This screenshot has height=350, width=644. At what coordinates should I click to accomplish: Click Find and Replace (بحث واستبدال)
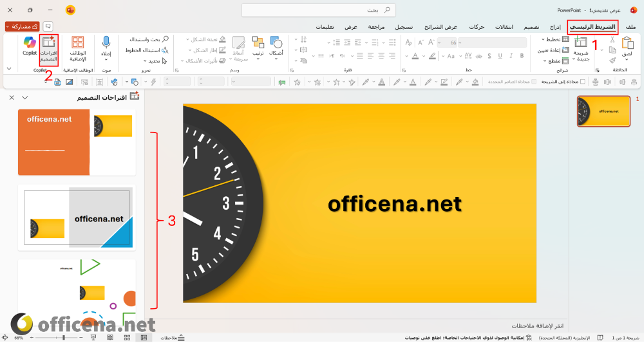tap(149, 39)
